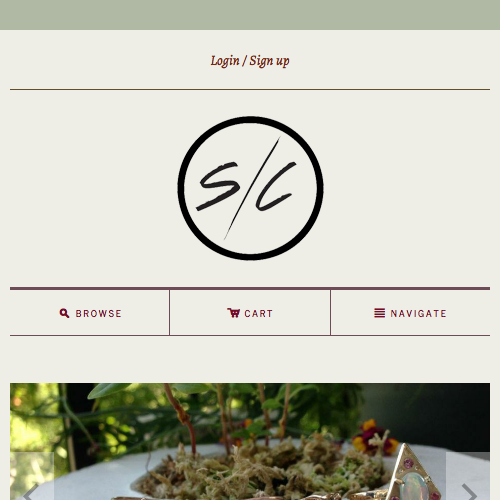Select the BROWSE label text

tap(99, 314)
